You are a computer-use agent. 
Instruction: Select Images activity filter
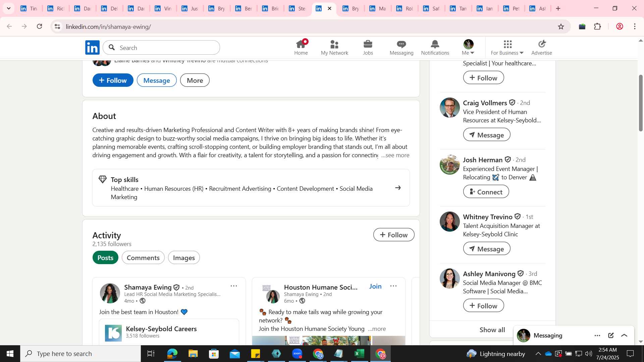point(184,258)
